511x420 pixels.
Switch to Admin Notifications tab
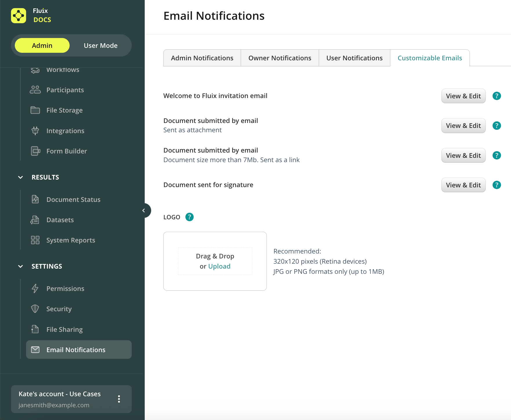[202, 58]
